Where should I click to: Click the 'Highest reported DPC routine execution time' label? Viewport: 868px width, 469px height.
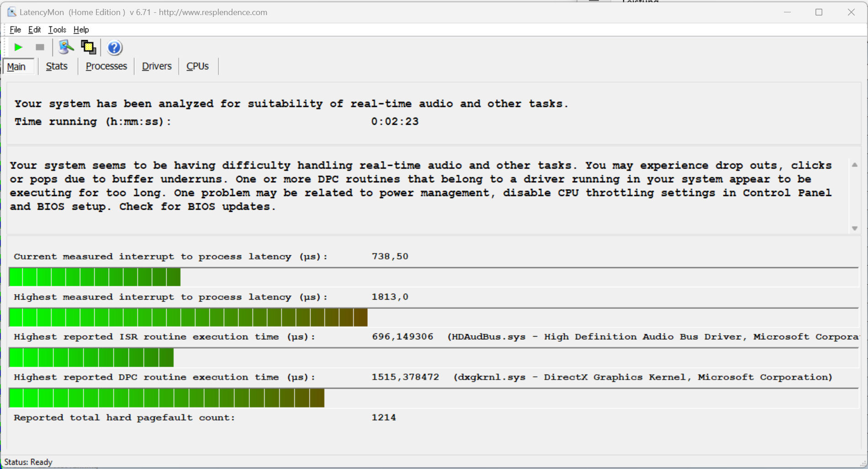pos(164,377)
